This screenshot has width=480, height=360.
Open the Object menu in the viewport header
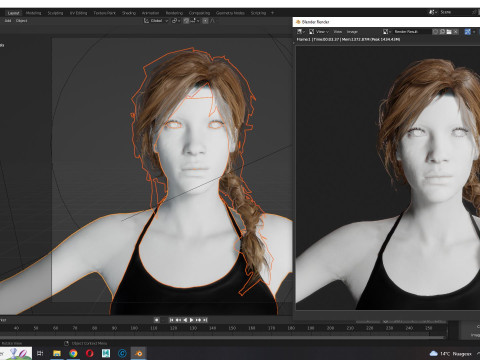tap(22, 21)
